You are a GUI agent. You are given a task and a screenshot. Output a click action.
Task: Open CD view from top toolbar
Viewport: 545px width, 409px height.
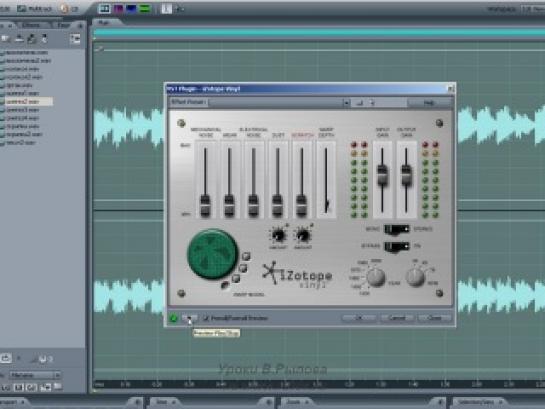point(69,8)
